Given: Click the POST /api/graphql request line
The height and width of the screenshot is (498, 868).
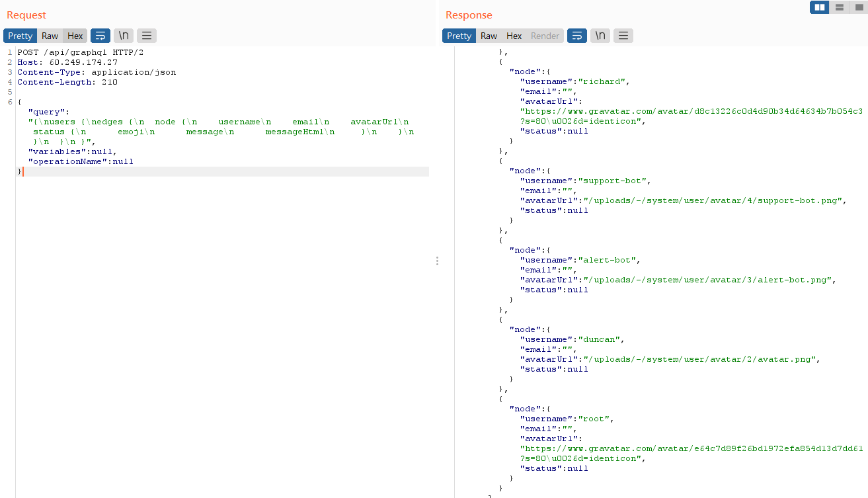Looking at the screenshot, I should [x=81, y=52].
